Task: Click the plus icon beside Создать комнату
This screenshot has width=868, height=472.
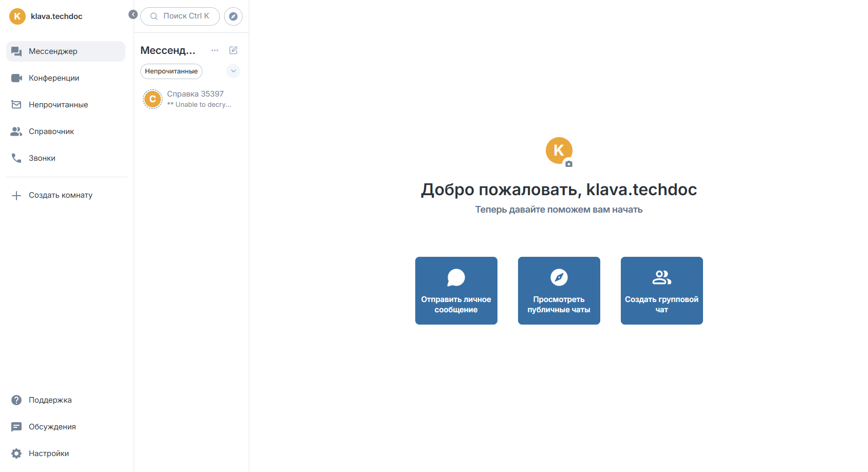Action: 16,195
